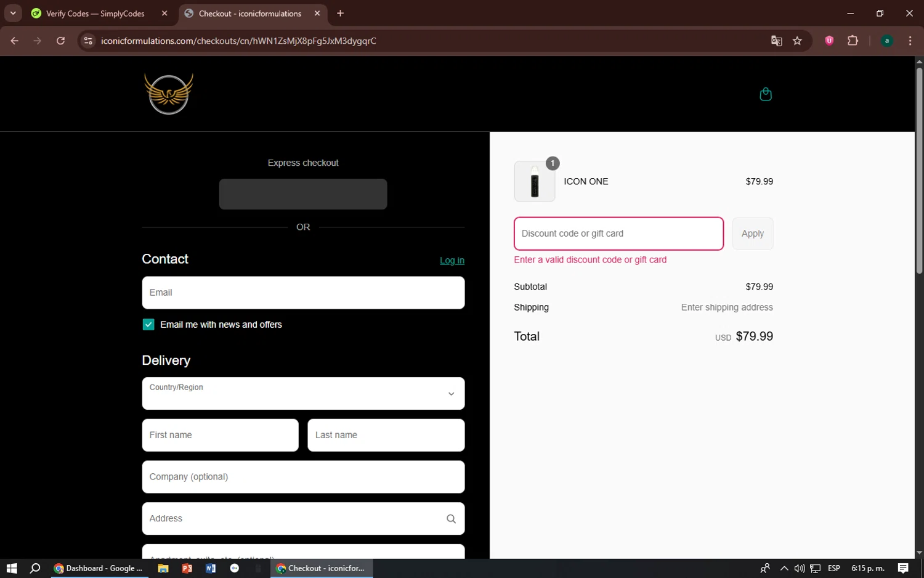This screenshot has height=578, width=924.
Task: Untick Email me with news and offers
Action: coord(148,325)
